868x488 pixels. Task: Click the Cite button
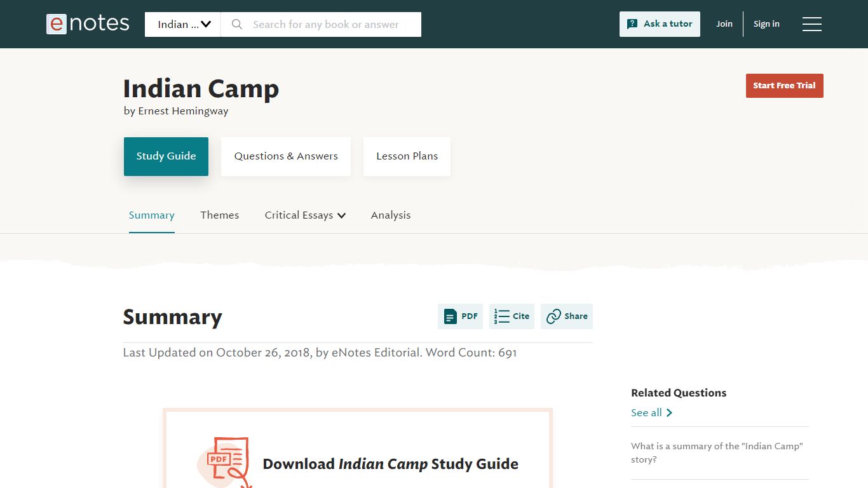[512, 316]
